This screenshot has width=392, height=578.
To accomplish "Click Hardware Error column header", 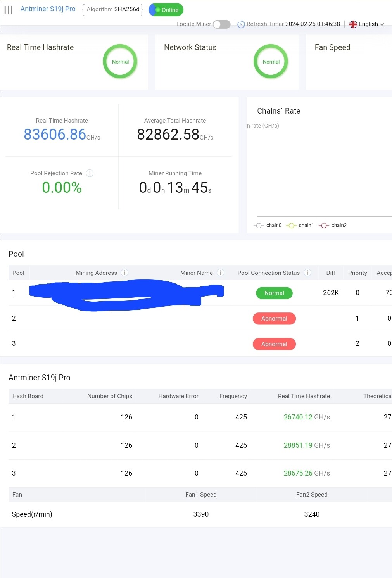I will [178, 396].
